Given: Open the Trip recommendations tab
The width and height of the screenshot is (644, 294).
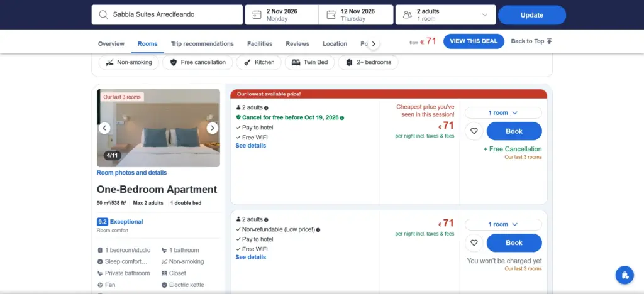Looking at the screenshot, I should (x=203, y=44).
